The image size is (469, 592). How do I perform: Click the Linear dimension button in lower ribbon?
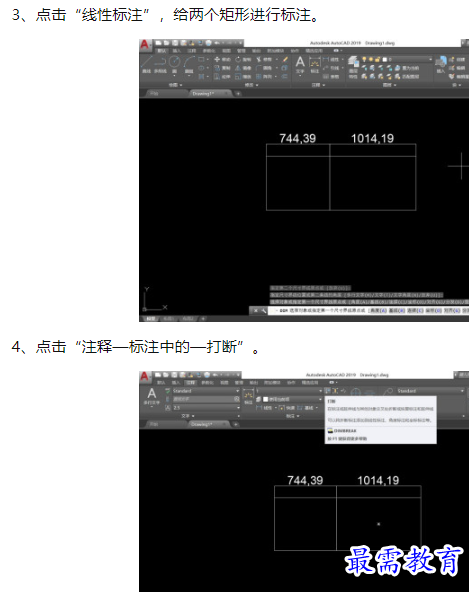click(264, 408)
